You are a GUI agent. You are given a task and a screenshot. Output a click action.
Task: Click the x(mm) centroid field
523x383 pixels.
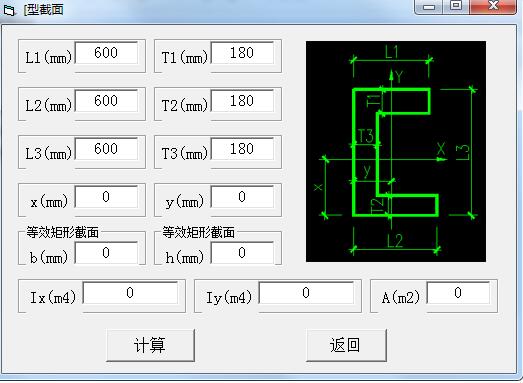click(106, 197)
